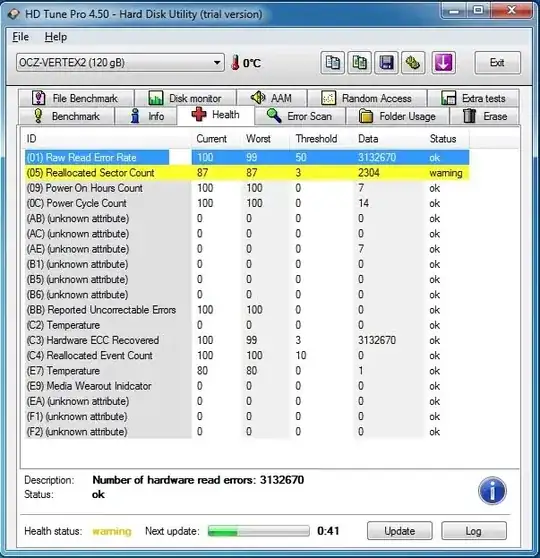Select the (01) Raw Read Error Rate row
Screen dimensions: 540x558
[247, 157]
